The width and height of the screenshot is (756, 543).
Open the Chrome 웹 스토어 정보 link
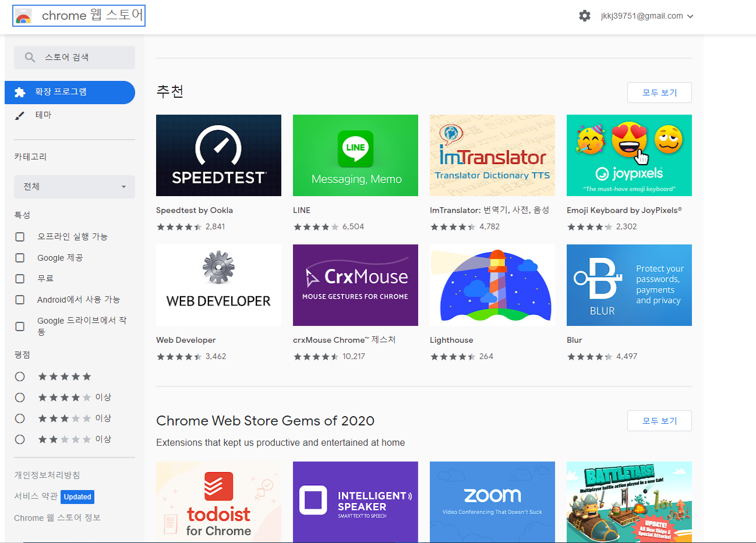click(57, 517)
